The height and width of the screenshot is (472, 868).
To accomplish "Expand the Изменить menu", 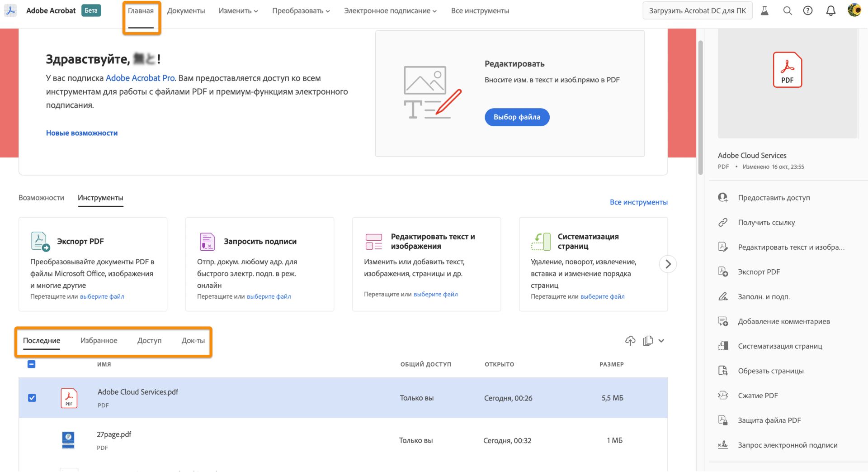I will pyautogui.click(x=238, y=11).
